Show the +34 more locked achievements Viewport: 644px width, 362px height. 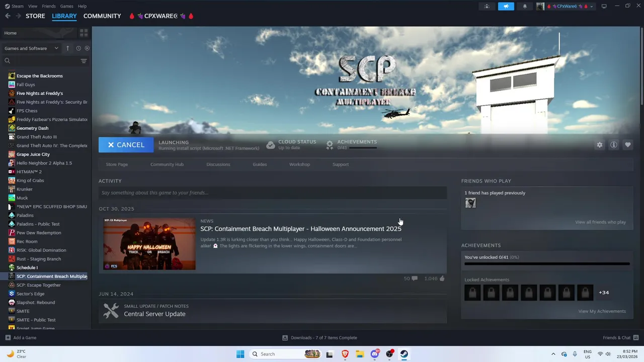[604, 293]
